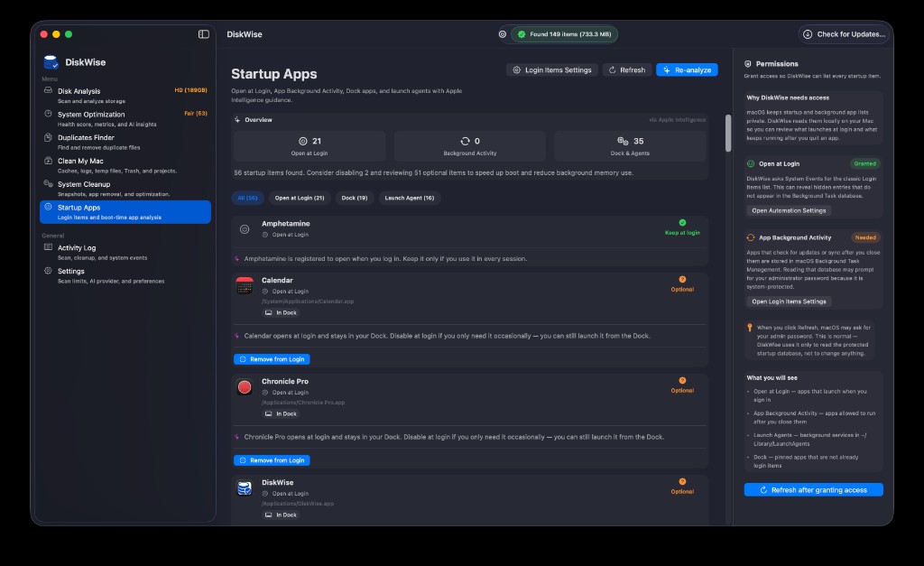Viewport: 924px width, 566px height.
Task: Open System Optimization in the sidebar
Action: click(x=125, y=118)
